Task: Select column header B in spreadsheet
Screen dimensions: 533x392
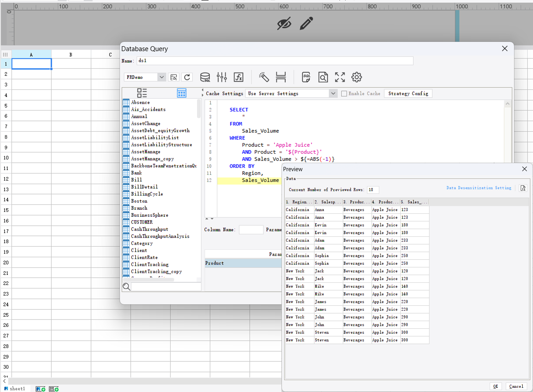Action: (x=71, y=54)
